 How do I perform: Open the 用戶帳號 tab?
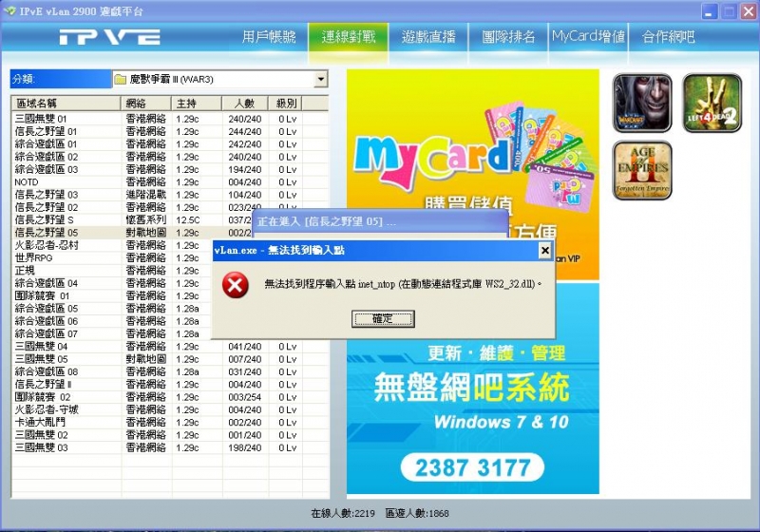point(269,37)
